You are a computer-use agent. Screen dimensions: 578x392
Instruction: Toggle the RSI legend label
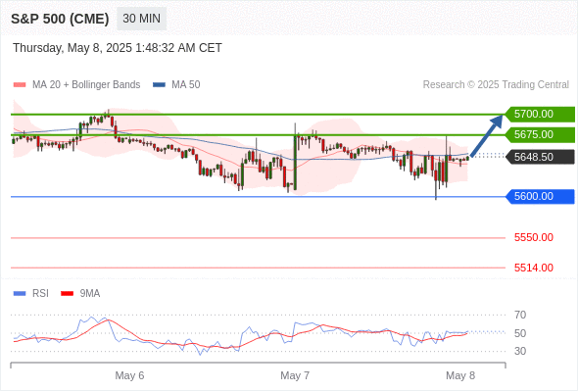click(40, 294)
